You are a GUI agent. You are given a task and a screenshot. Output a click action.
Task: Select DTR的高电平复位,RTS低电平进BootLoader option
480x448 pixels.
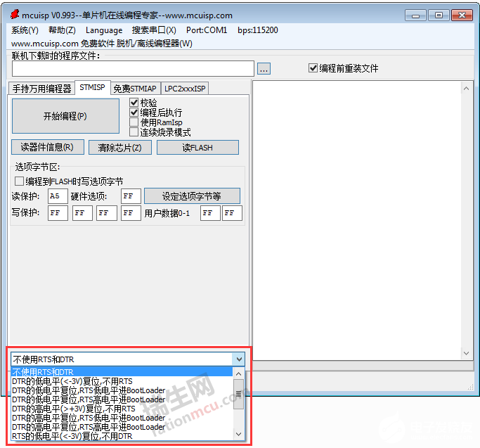(122, 418)
